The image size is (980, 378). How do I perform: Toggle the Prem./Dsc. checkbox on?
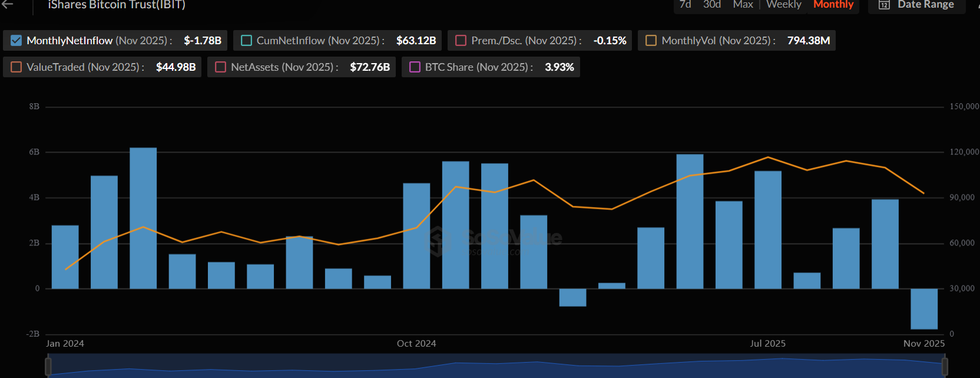click(461, 41)
